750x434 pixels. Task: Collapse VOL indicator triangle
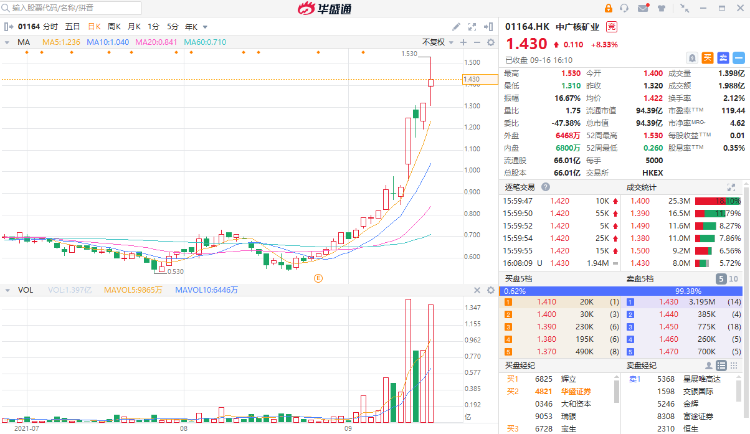[x=7, y=290]
